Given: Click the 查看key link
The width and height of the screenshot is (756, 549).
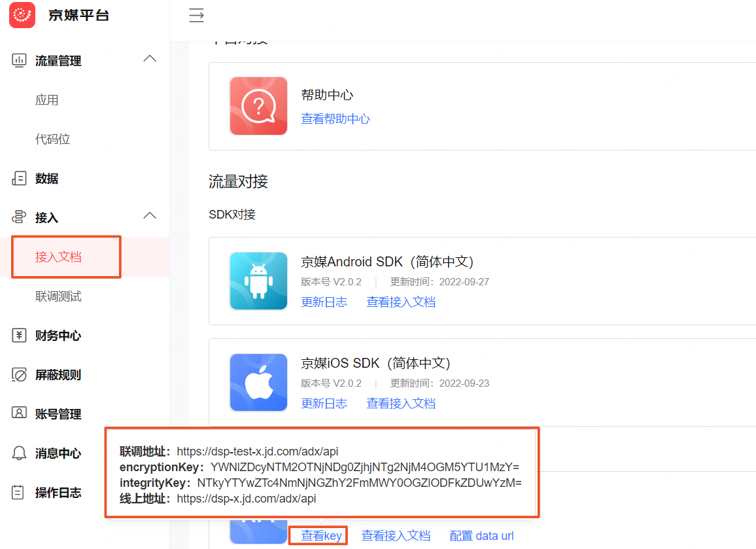Looking at the screenshot, I should click(x=321, y=535).
